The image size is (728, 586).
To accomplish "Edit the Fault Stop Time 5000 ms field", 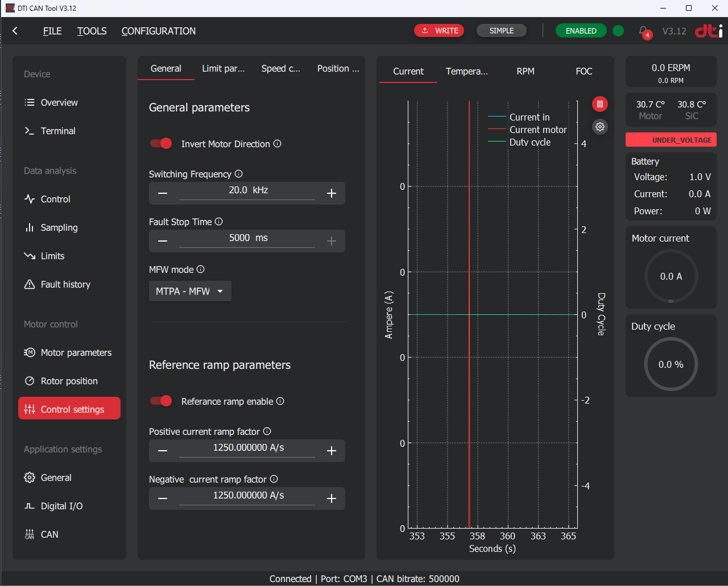I will 247,238.
